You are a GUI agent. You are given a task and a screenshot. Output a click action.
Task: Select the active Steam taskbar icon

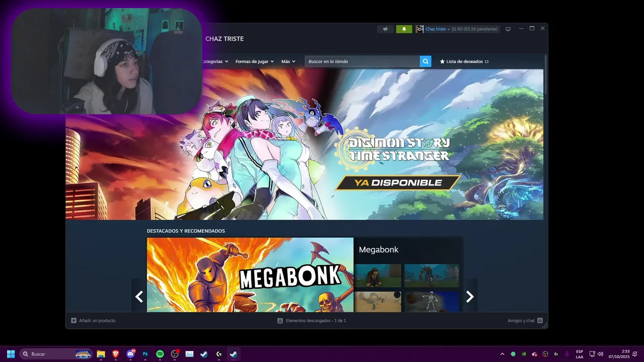coord(233,354)
